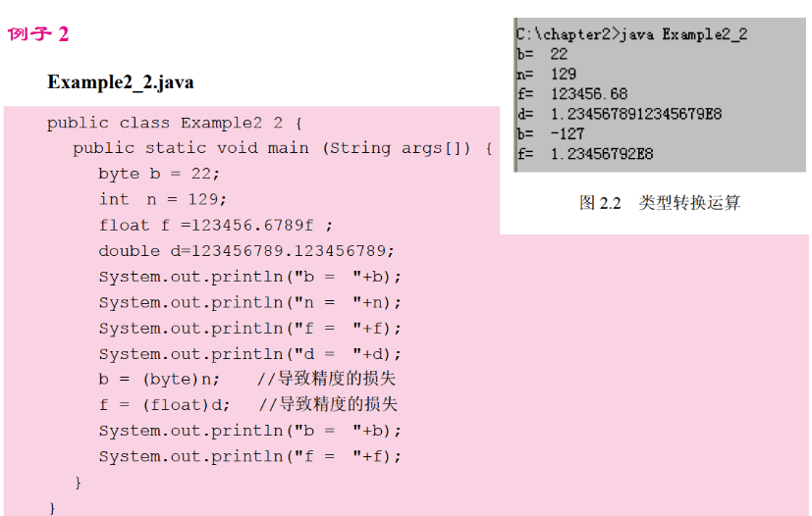Click the double d declaration line
This screenshot has width=812, height=516.
(x=246, y=250)
